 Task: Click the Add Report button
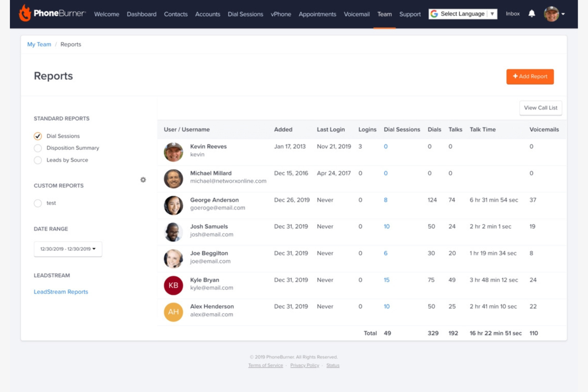point(530,77)
